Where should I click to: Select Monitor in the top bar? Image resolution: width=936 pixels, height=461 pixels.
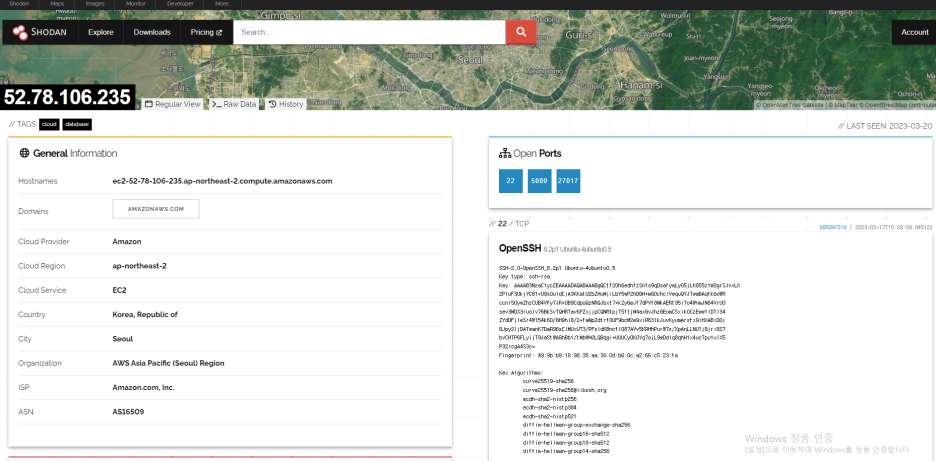click(x=136, y=4)
